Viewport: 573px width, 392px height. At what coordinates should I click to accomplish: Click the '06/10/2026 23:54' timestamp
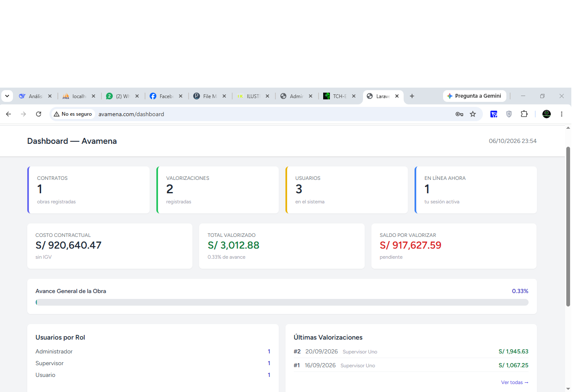click(513, 141)
